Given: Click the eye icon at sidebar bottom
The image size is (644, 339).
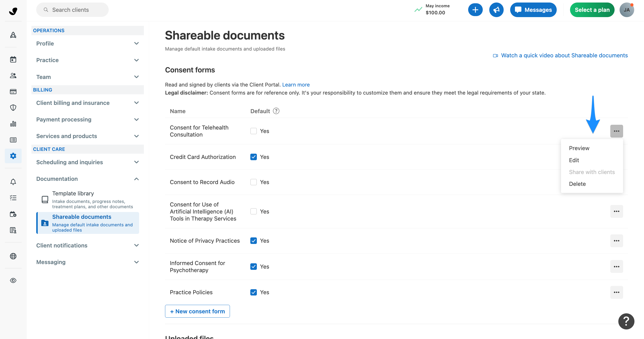Looking at the screenshot, I should pos(13,280).
